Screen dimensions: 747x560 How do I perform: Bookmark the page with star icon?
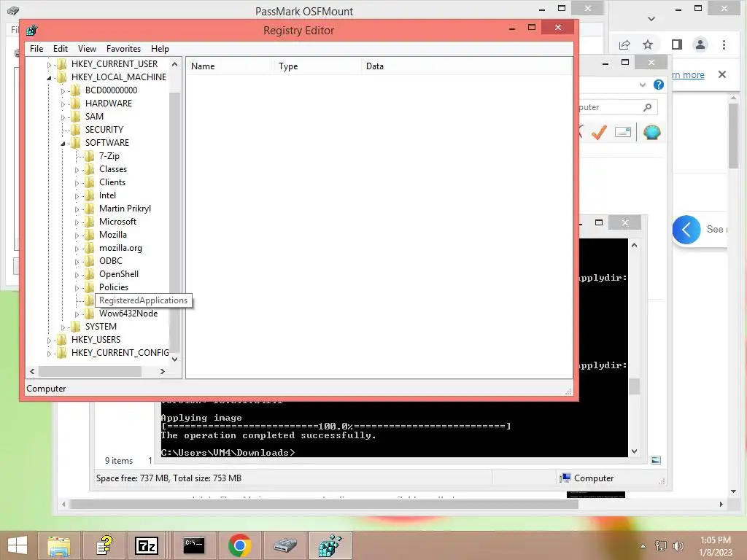coord(648,44)
